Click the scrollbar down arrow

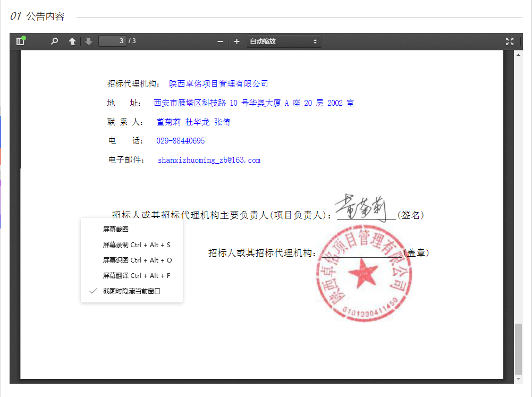click(x=519, y=379)
